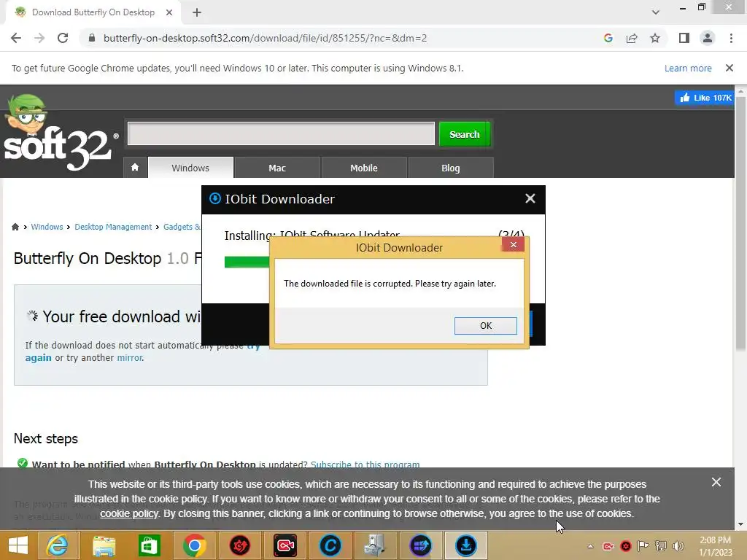Open the Chrome profile avatar
The width and height of the screenshot is (747, 560).
[708, 38]
